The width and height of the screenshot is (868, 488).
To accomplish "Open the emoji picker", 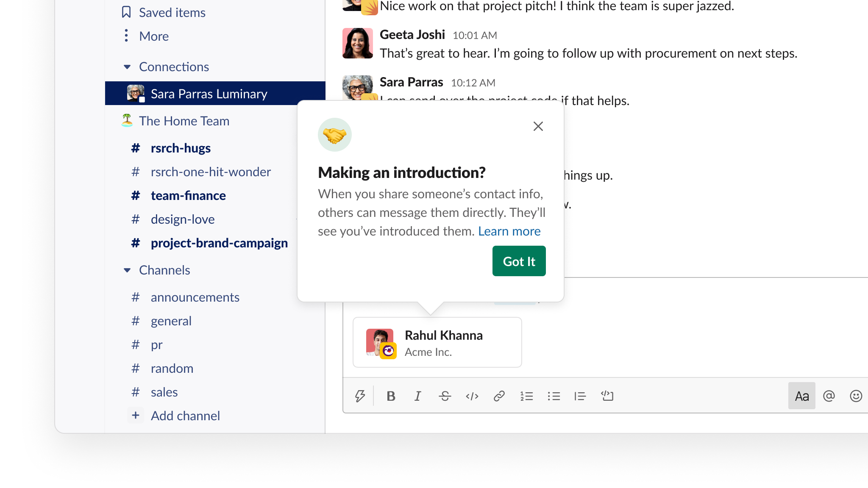I will [x=856, y=396].
